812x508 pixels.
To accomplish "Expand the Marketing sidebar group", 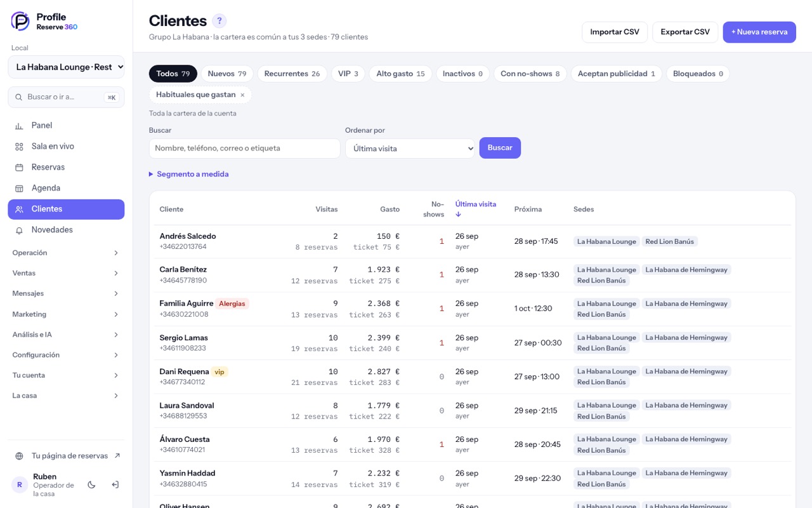I will click(66, 314).
